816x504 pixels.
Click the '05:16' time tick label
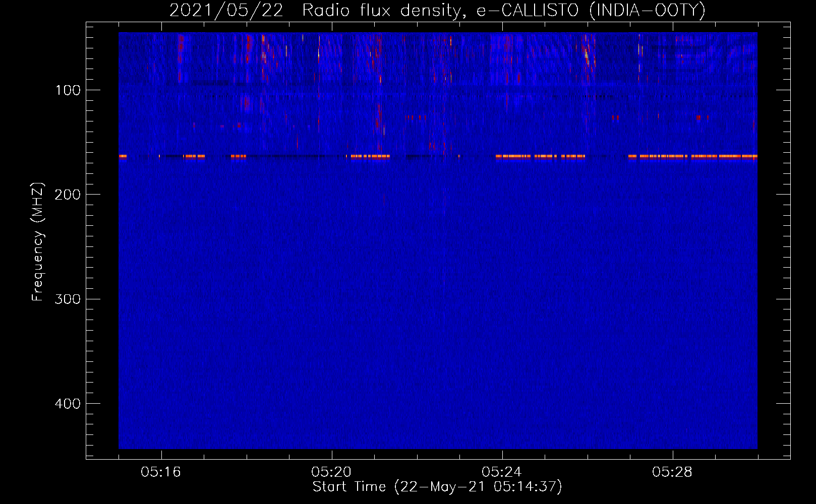pyautogui.click(x=161, y=472)
